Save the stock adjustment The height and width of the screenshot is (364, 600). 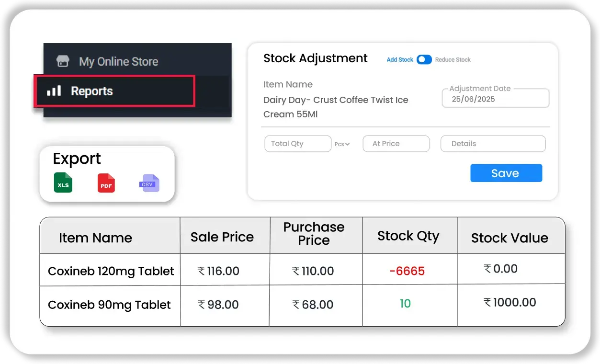pos(506,173)
